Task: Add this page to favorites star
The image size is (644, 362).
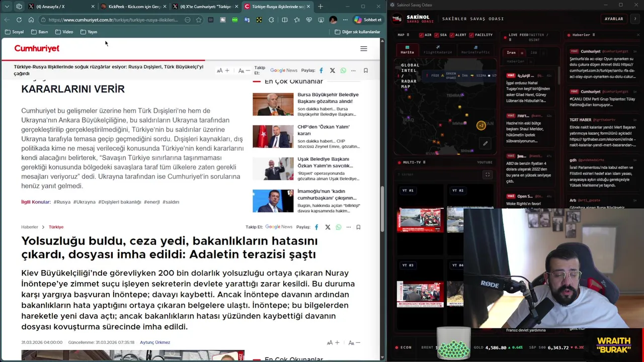Action: coord(199,20)
